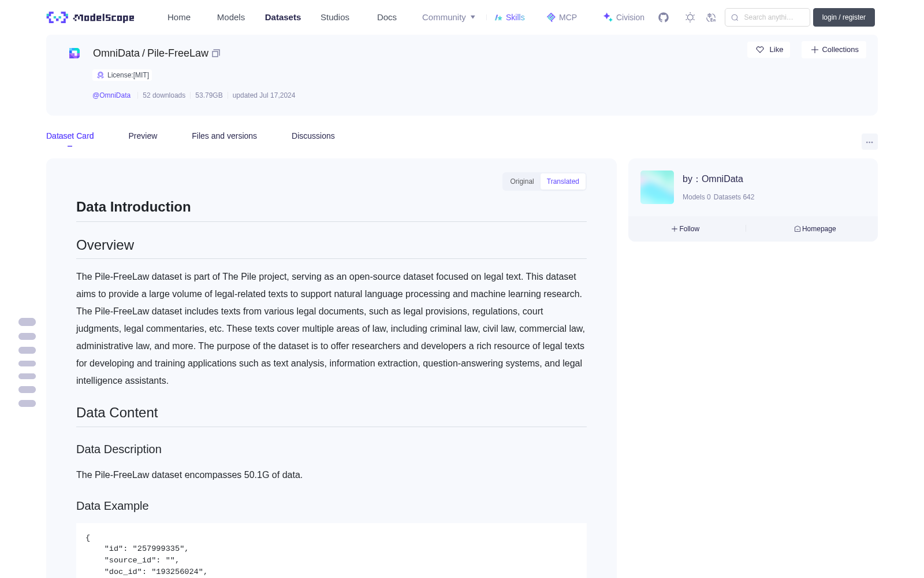Switch to Files and versions tab
Viewport: 924px width, 578px height.
point(224,136)
